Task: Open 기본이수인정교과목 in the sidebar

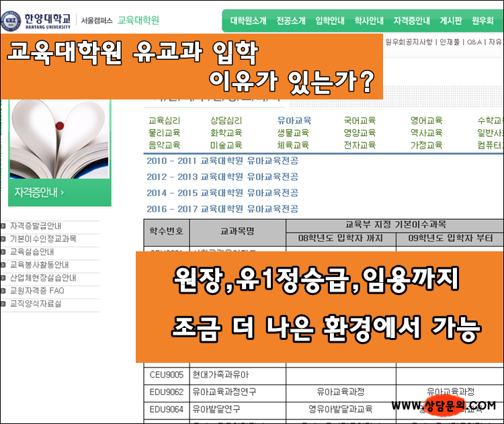Action: (x=43, y=239)
